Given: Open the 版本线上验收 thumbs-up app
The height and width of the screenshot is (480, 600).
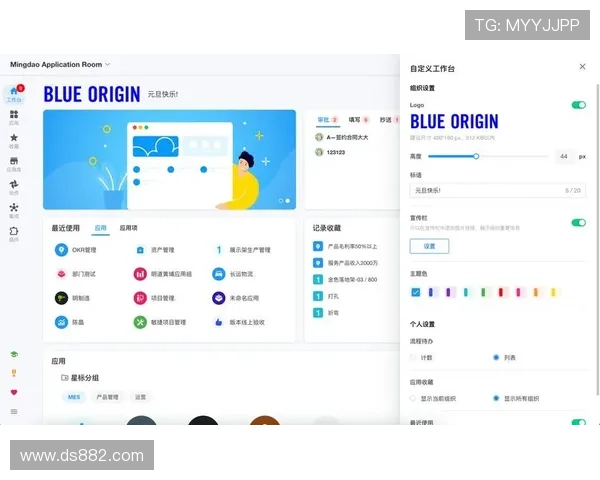Looking at the screenshot, I should pos(239,322).
